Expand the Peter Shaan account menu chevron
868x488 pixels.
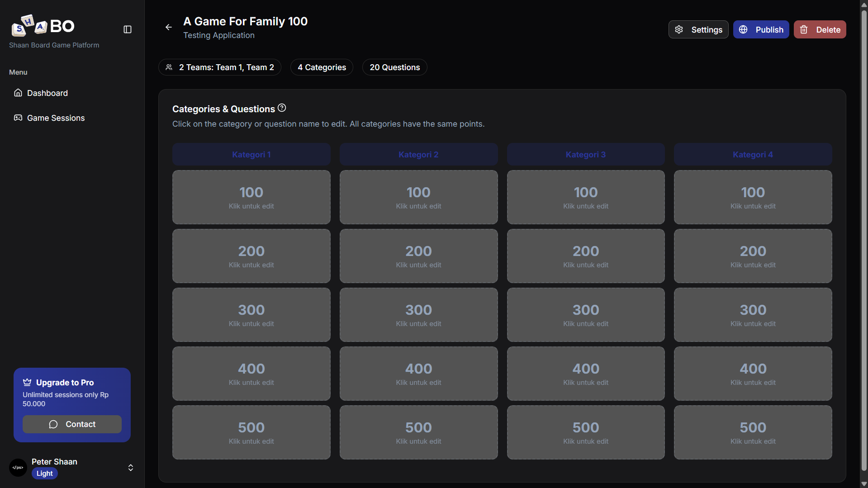coord(131,467)
